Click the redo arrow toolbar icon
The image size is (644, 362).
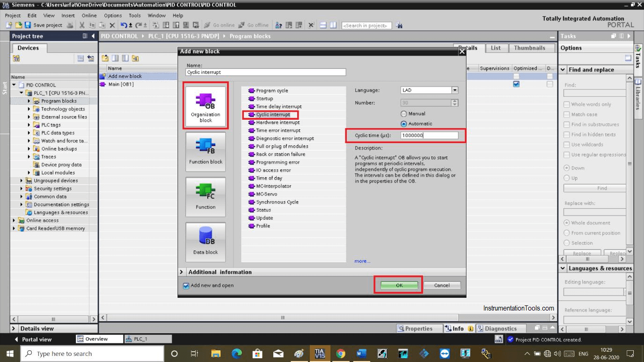pyautogui.click(x=139, y=25)
